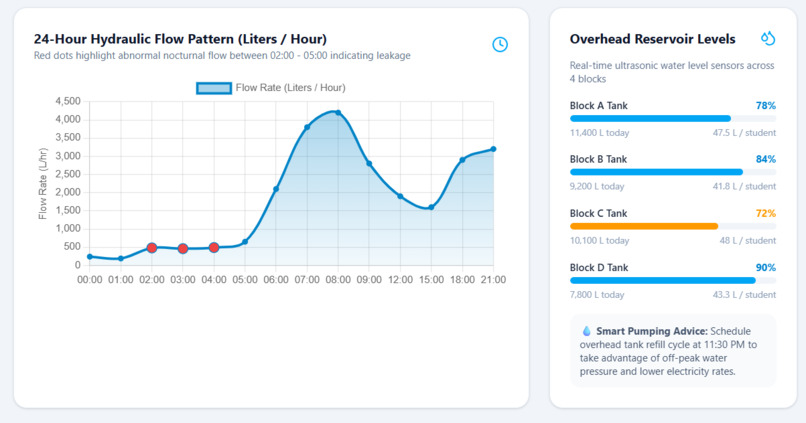Click the 21:00 x-axis label

click(x=493, y=280)
